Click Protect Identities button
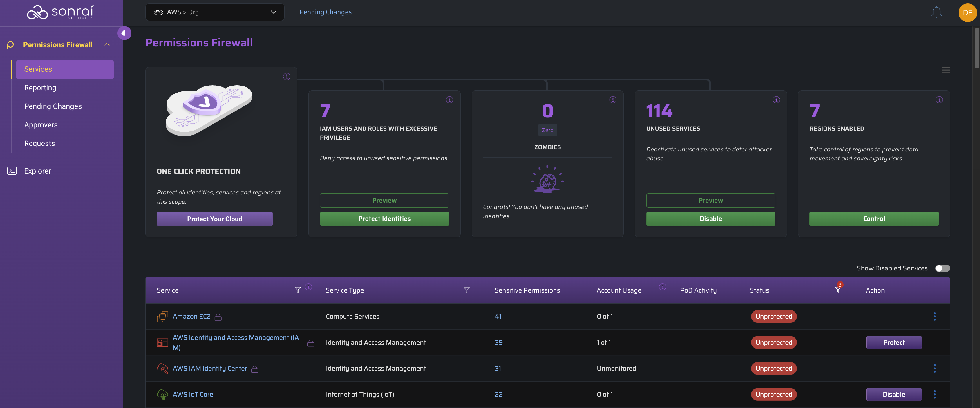Screen dimensions: 980x408 (384, 219)
